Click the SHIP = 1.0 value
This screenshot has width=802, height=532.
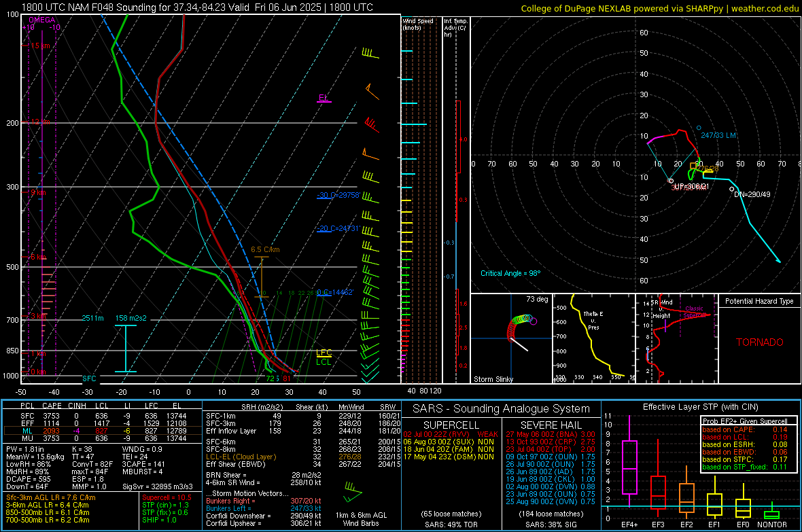(x=159, y=520)
